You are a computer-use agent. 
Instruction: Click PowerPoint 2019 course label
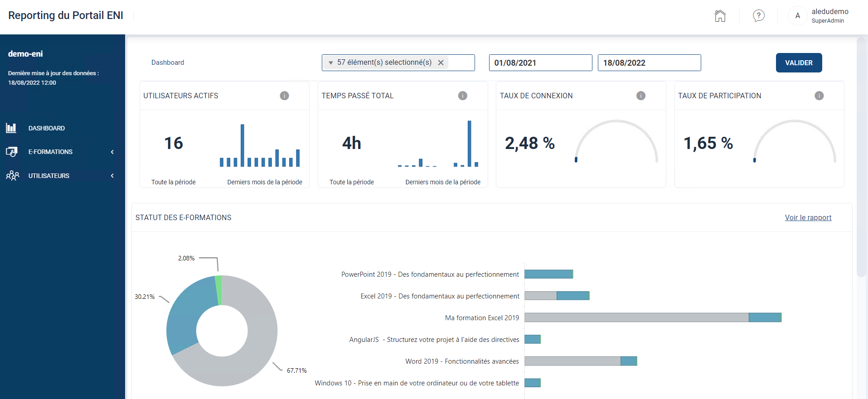pyautogui.click(x=430, y=274)
